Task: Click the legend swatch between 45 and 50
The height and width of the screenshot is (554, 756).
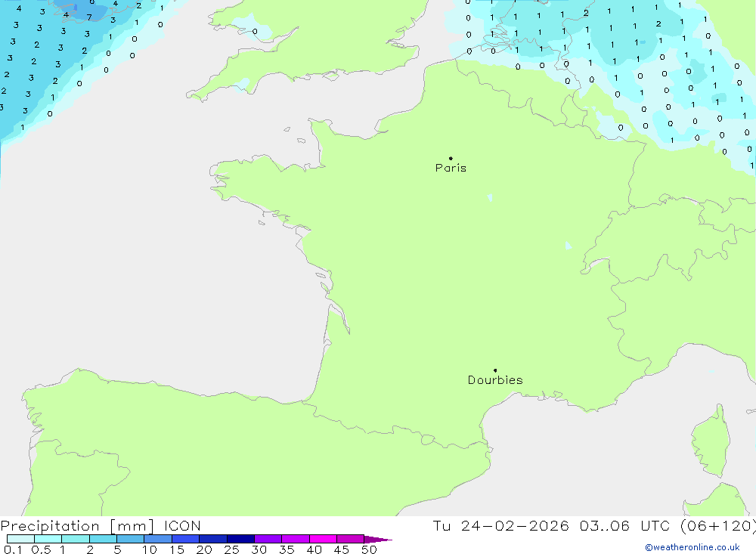Action: 351,539
